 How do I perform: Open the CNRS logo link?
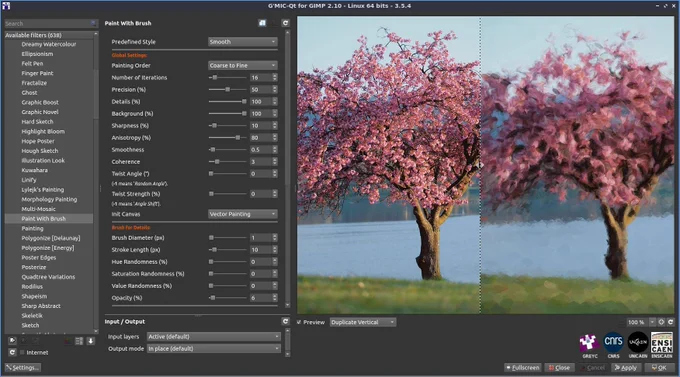(x=613, y=345)
